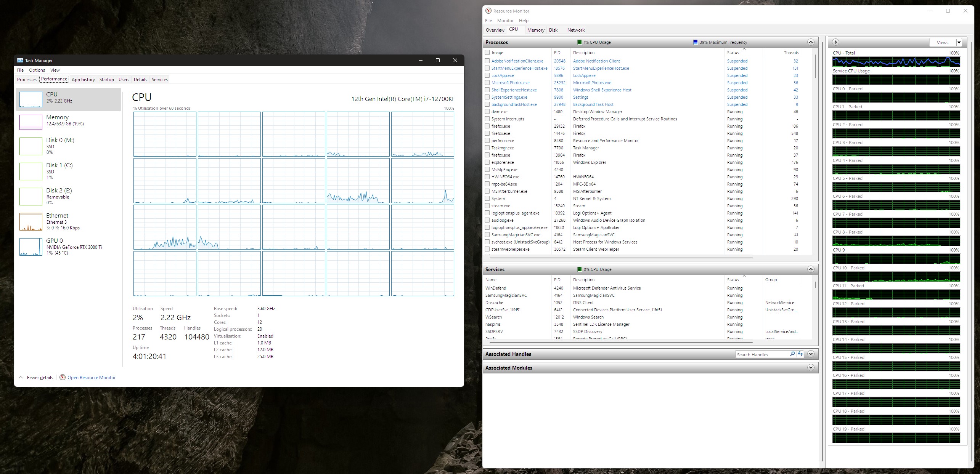Sort services by the Group column header
This screenshot has width=980, height=474.
coord(782,280)
